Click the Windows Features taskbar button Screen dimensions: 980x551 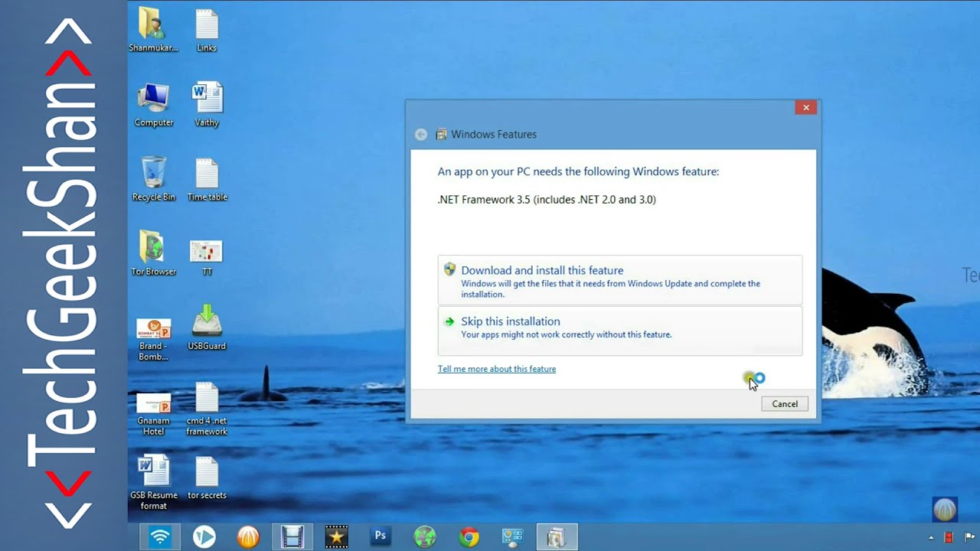pos(557,537)
